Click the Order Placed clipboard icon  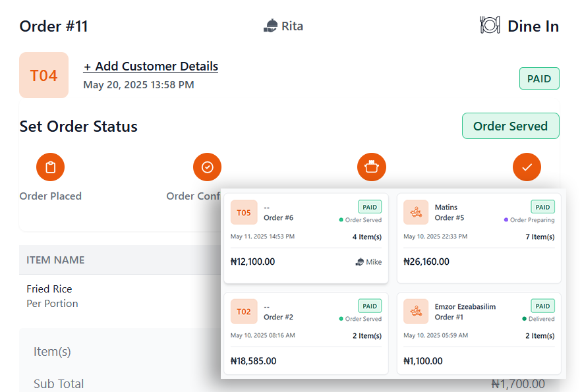pos(51,167)
